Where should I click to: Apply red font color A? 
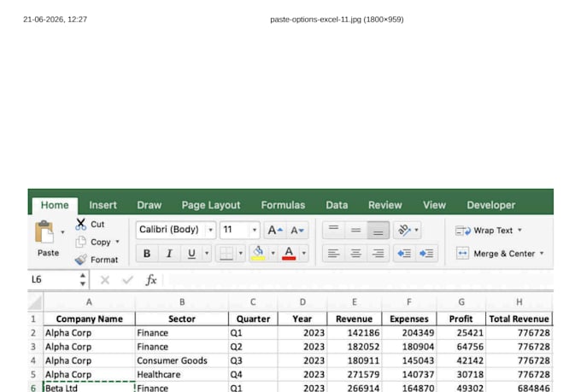(289, 254)
